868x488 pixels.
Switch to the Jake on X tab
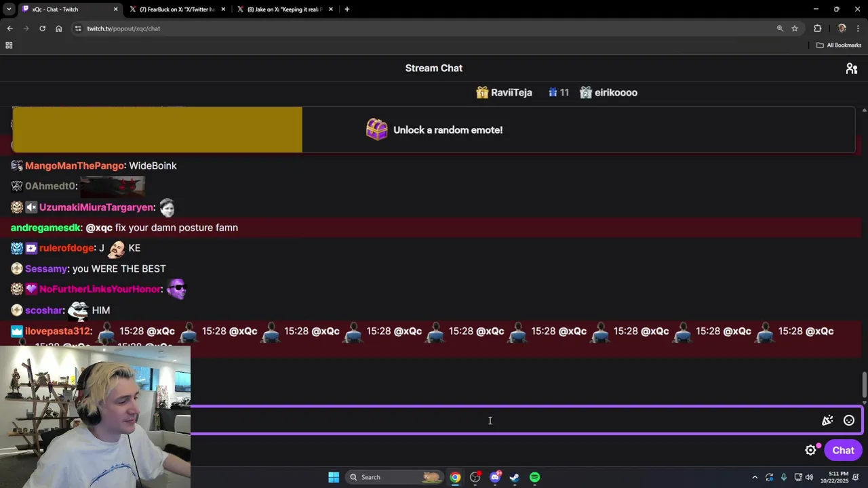(x=286, y=9)
